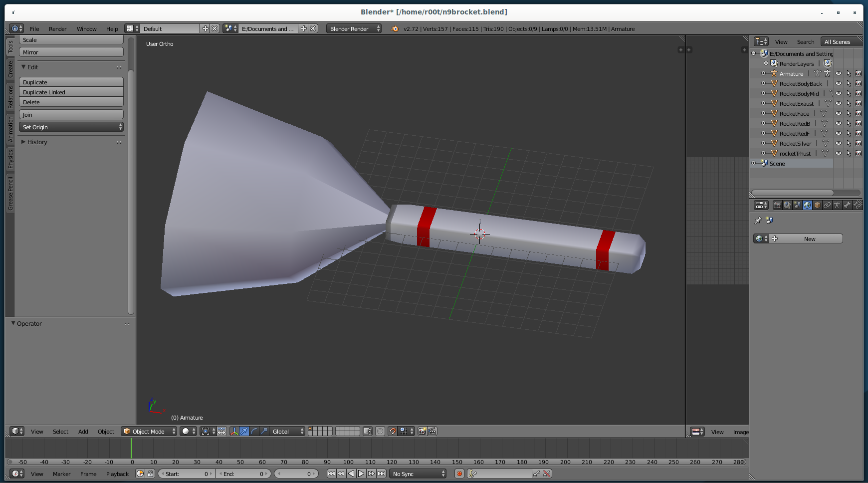Click the Start frame field
The height and width of the screenshot is (483, 868).
point(187,474)
